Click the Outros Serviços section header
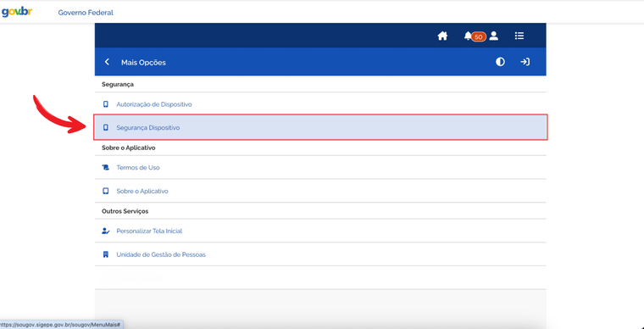This screenshot has width=644, height=329. pyautogui.click(x=125, y=211)
